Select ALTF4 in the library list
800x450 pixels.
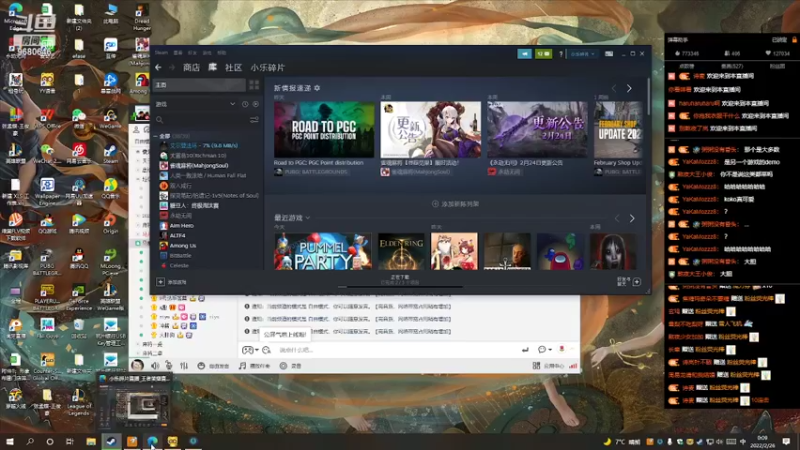coord(172,235)
